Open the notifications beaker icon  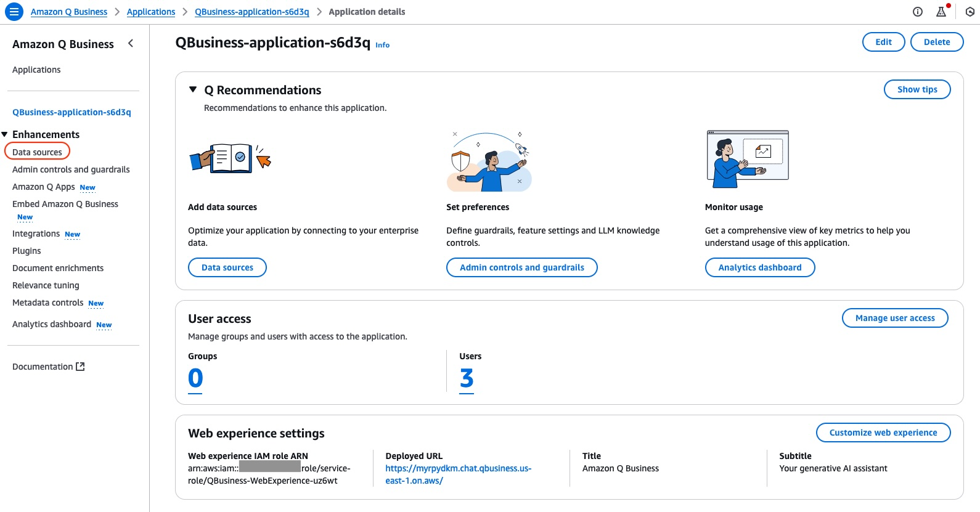941,12
